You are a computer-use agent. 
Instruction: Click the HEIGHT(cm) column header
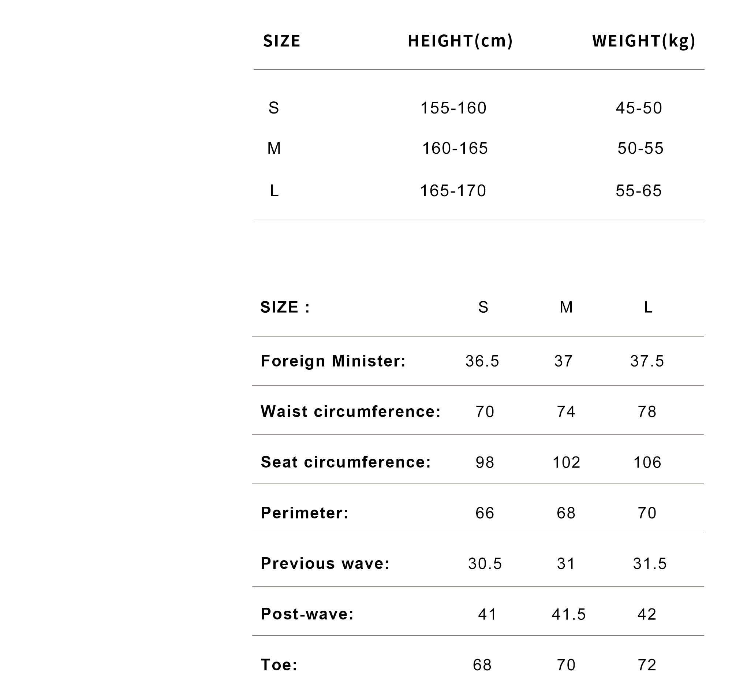(460, 41)
